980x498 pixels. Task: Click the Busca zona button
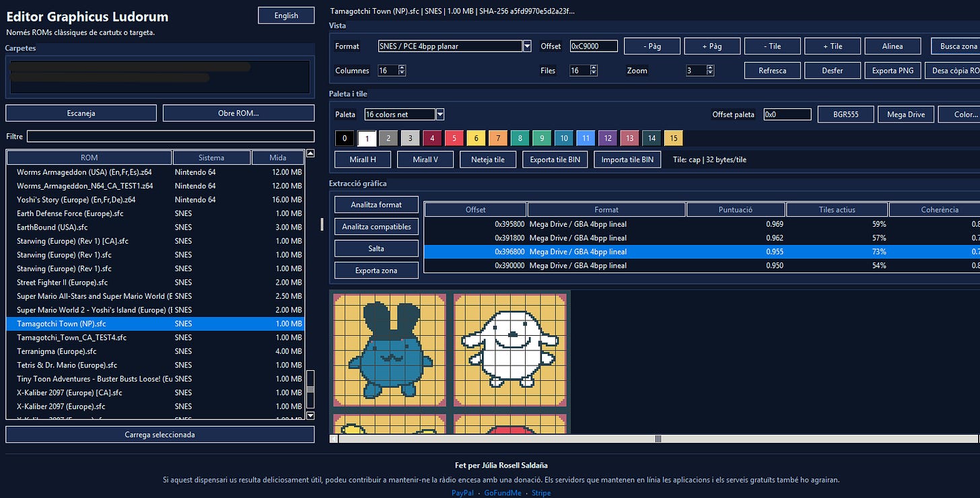[x=956, y=46]
